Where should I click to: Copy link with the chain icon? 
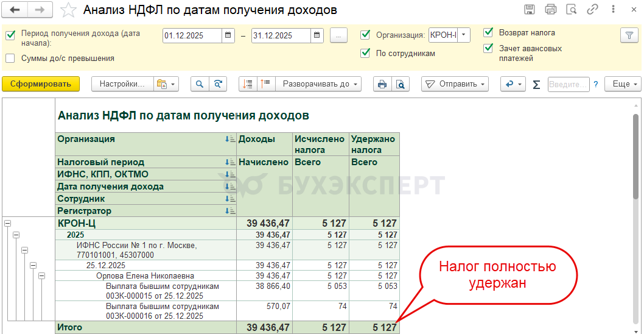tap(592, 10)
